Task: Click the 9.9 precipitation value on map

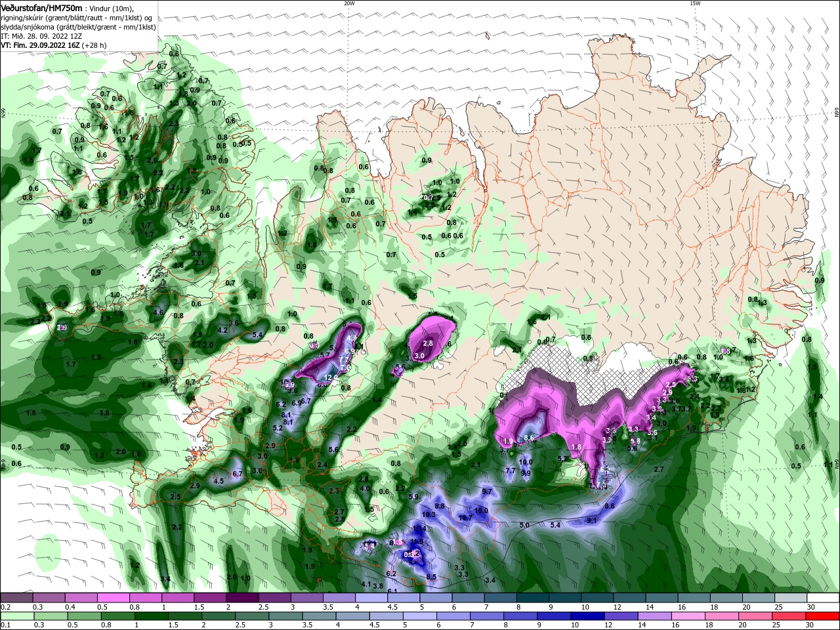Action: 526,473
